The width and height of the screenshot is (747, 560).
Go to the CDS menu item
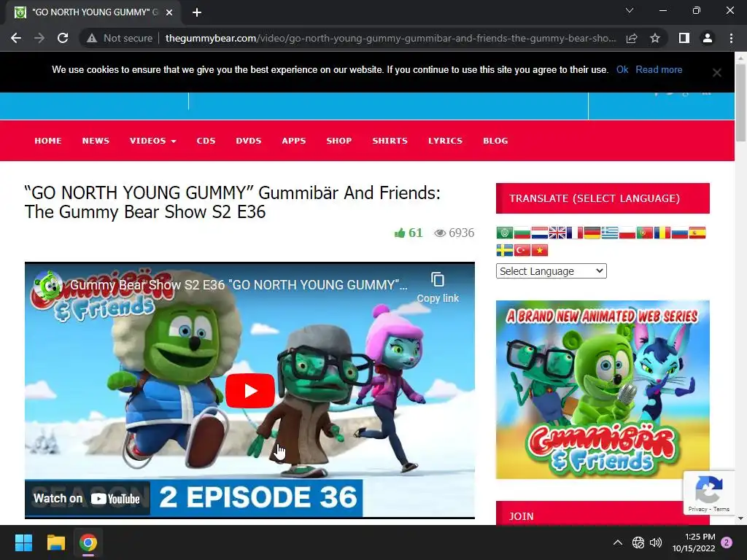point(206,141)
